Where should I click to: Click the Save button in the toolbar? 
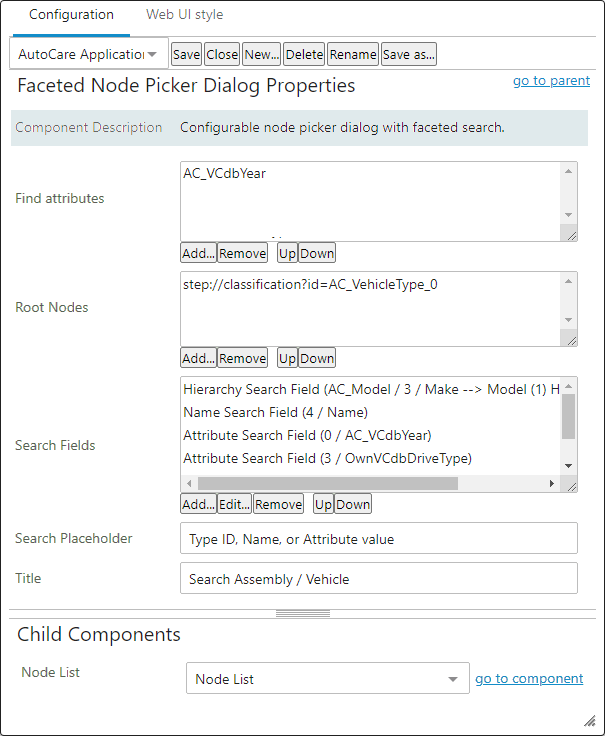click(186, 54)
